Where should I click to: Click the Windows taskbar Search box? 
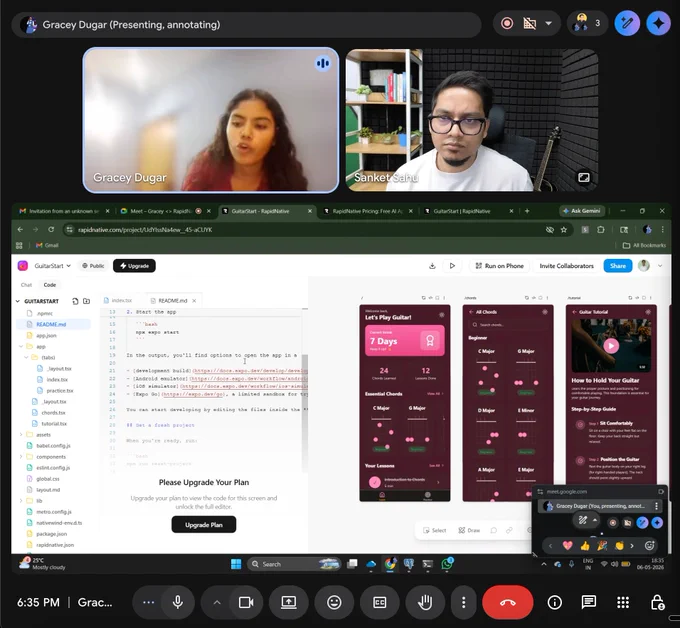[294, 564]
